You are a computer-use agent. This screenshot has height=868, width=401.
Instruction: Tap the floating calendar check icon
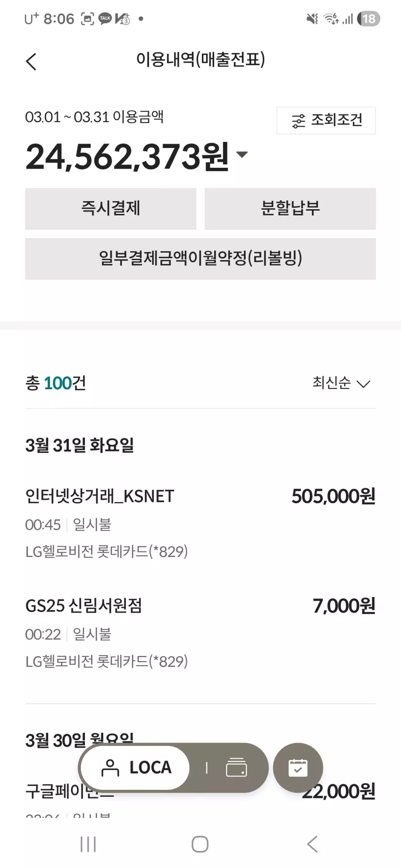click(x=298, y=768)
